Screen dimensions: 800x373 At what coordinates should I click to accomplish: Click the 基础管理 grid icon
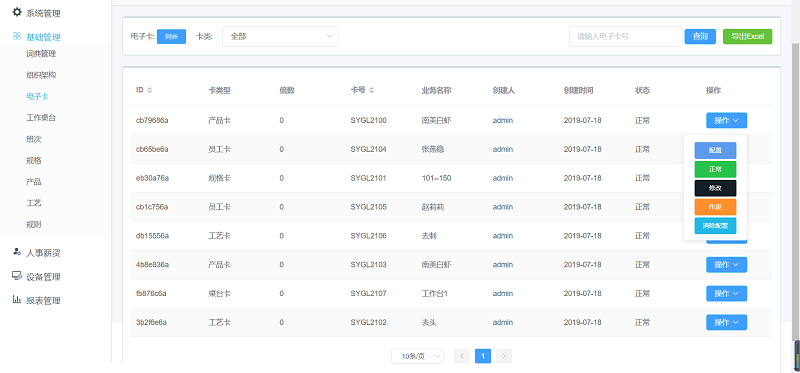click(17, 36)
